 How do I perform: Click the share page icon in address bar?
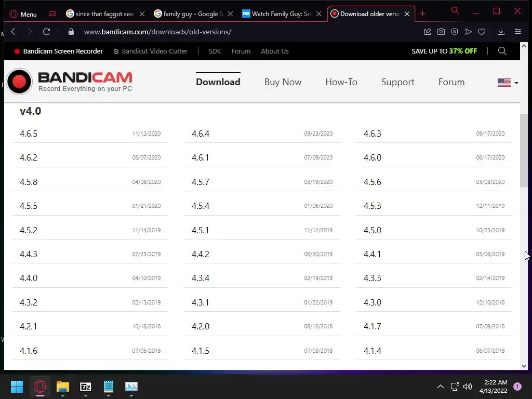click(x=428, y=32)
